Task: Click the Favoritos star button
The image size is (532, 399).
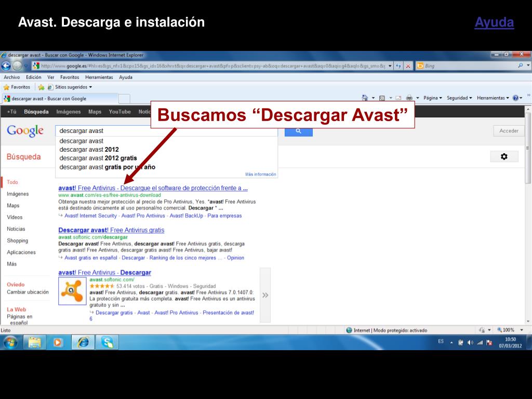Action: coord(17,87)
